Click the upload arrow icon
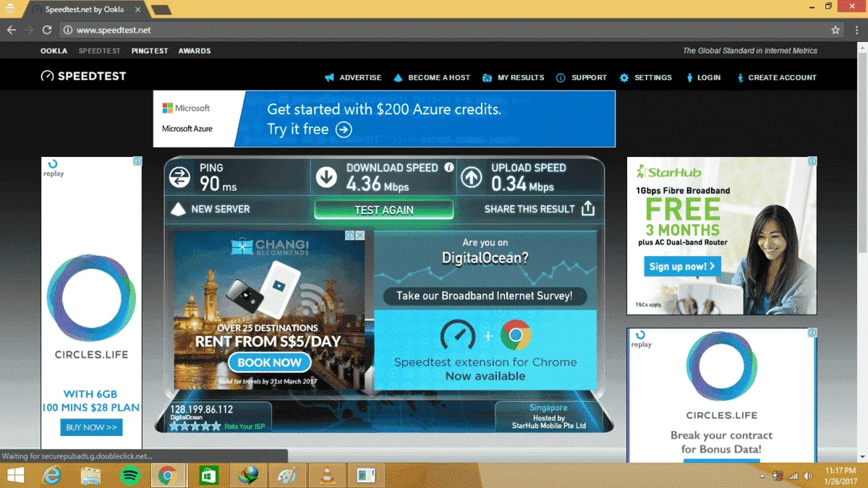 click(x=472, y=177)
